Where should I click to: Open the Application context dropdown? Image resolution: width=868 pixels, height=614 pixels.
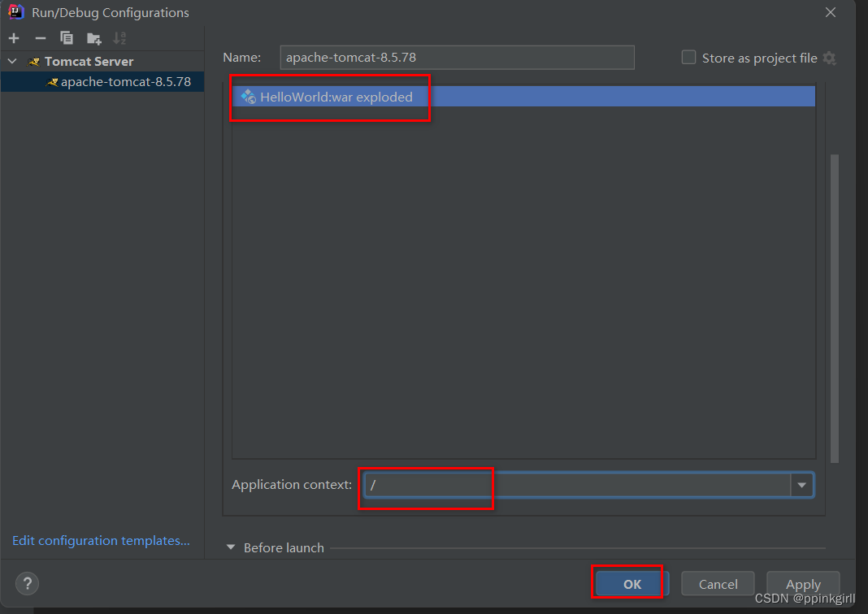(x=801, y=485)
